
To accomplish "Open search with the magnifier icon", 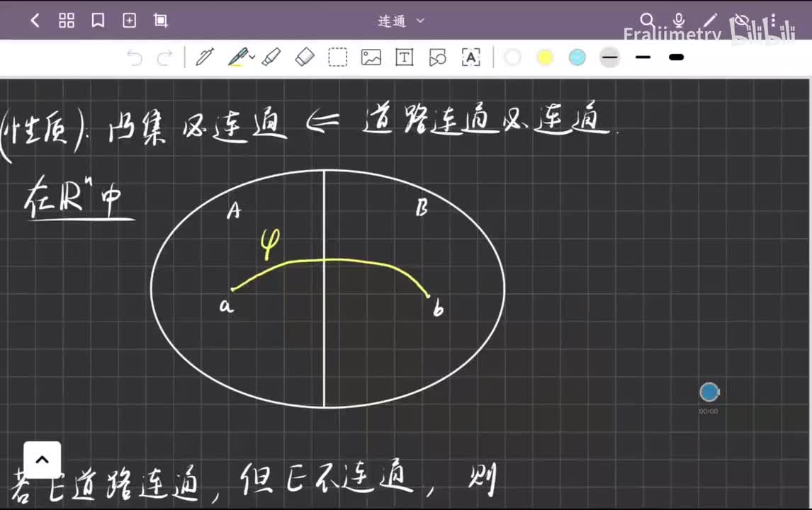I will coord(647,21).
